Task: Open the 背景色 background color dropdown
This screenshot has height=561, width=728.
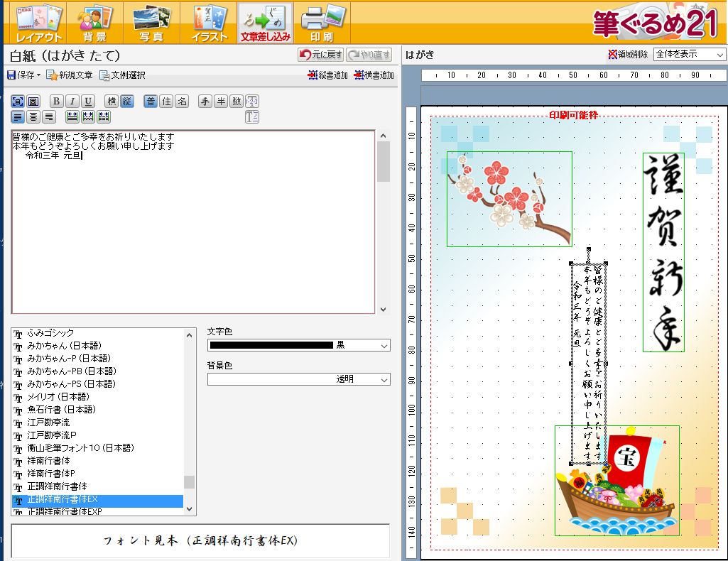Action: coord(382,379)
